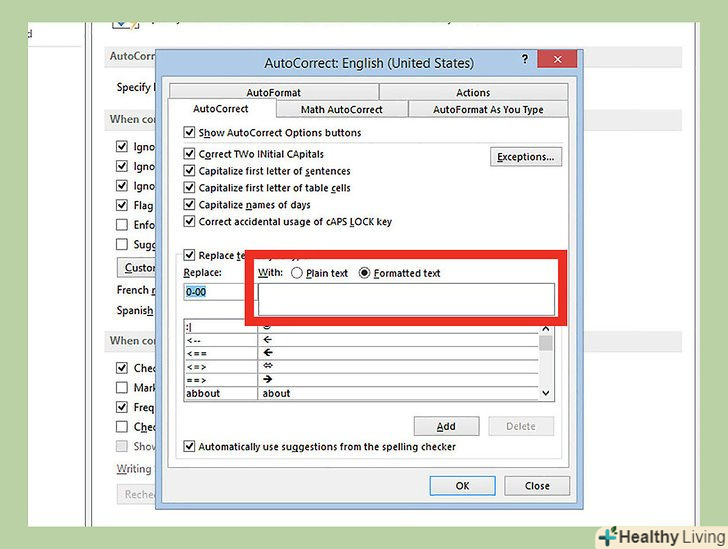The height and width of the screenshot is (549, 728).
Task: Select the AutoCorrect tab
Action: pos(221,109)
